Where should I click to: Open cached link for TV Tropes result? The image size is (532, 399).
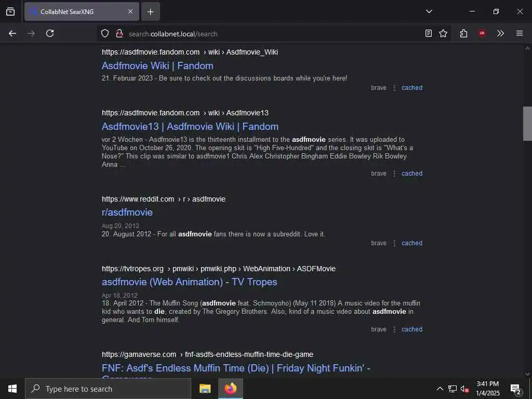tap(412, 329)
